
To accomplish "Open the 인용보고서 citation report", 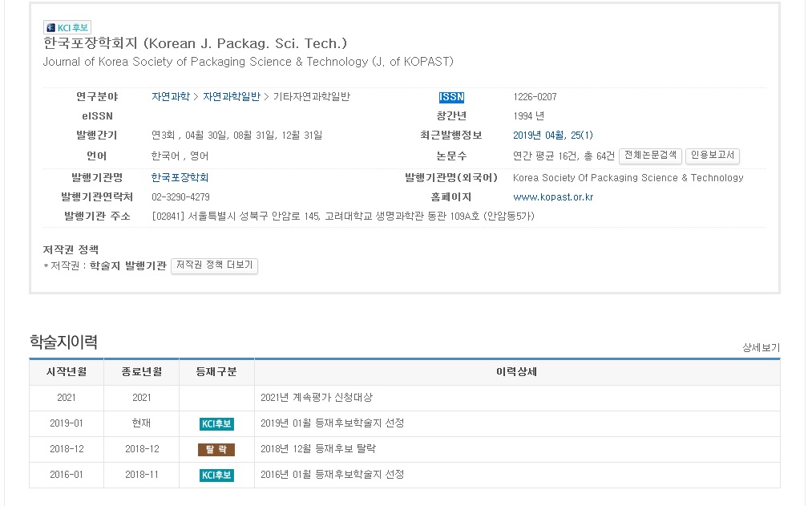I will point(712,156).
